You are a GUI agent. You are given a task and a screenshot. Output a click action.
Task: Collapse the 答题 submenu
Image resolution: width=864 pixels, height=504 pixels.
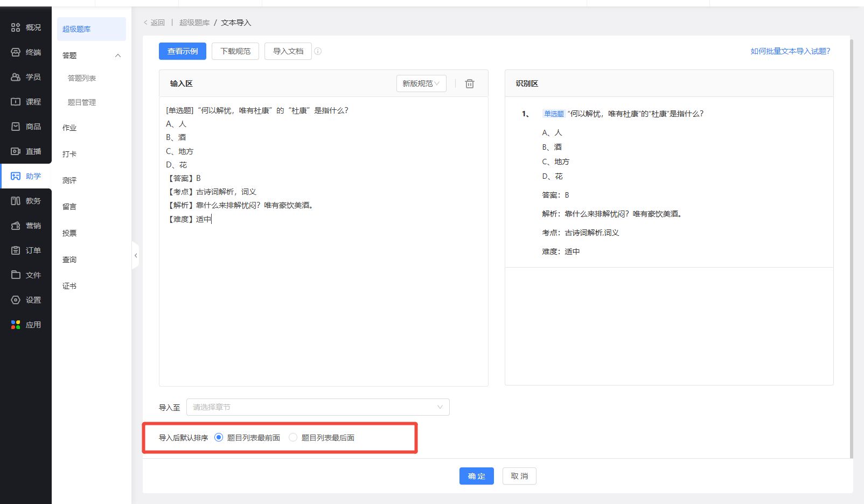[118, 55]
